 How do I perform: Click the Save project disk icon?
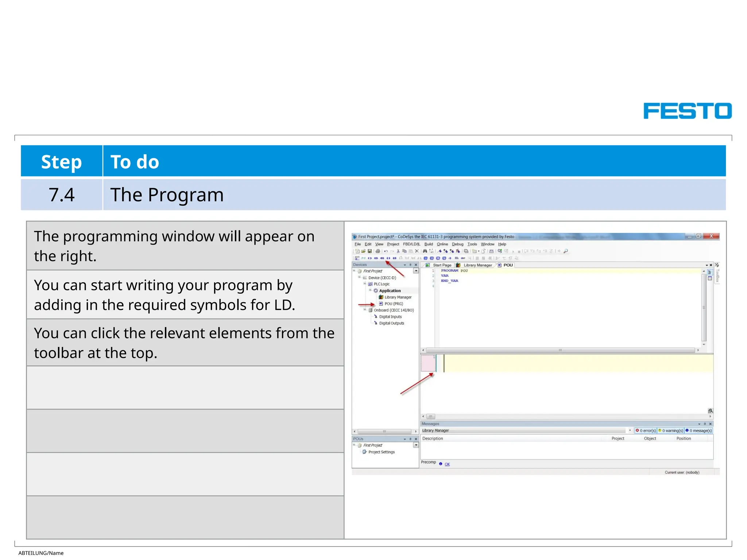coord(370,251)
